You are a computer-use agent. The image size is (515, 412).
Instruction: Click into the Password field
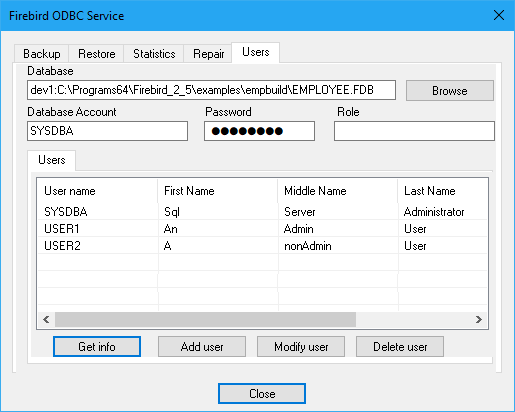pyautogui.click(x=259, y=131)
